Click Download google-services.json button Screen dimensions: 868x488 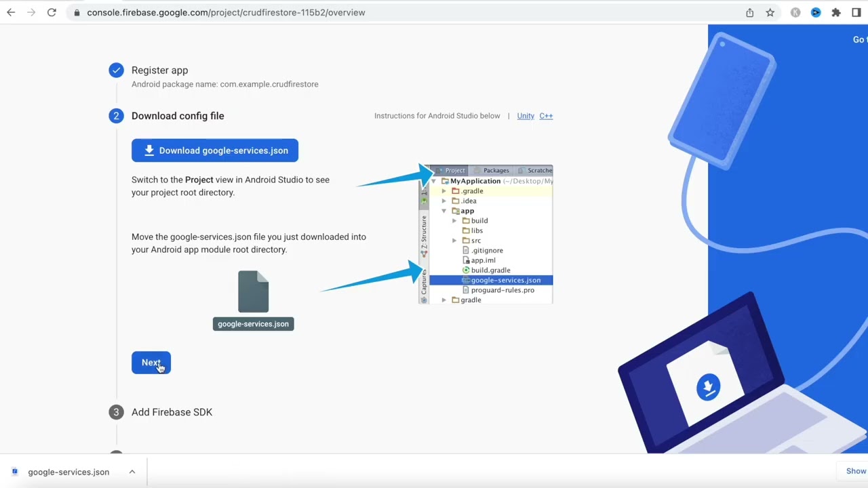coord(215,150)
